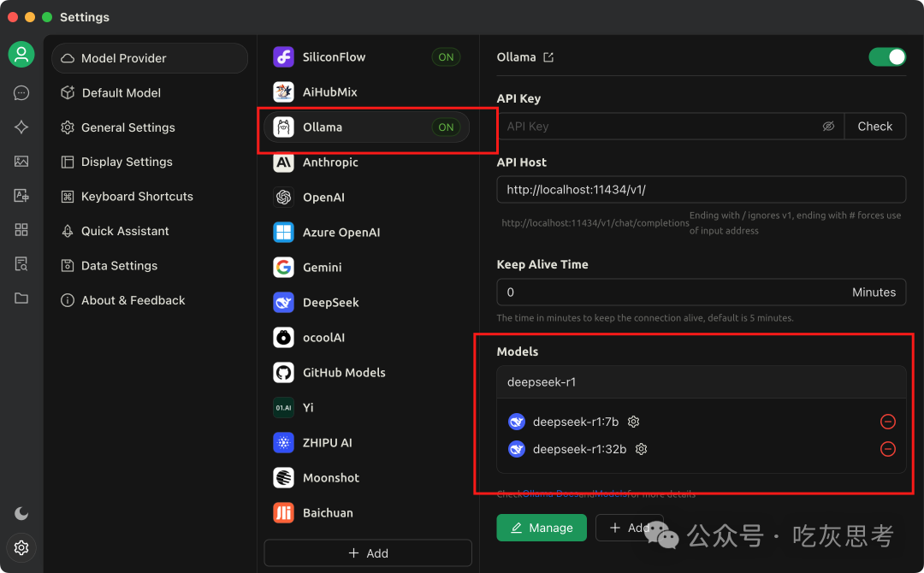
Task: Open the image paintings sidebar icon
Action: coord(21,162)
